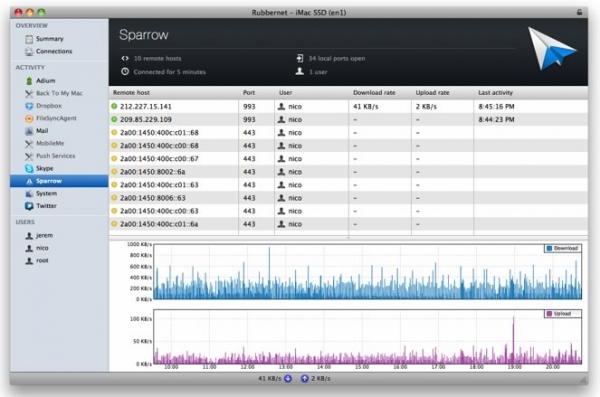
Task: Click the lock icon in title bar
Action: (579, 12)
